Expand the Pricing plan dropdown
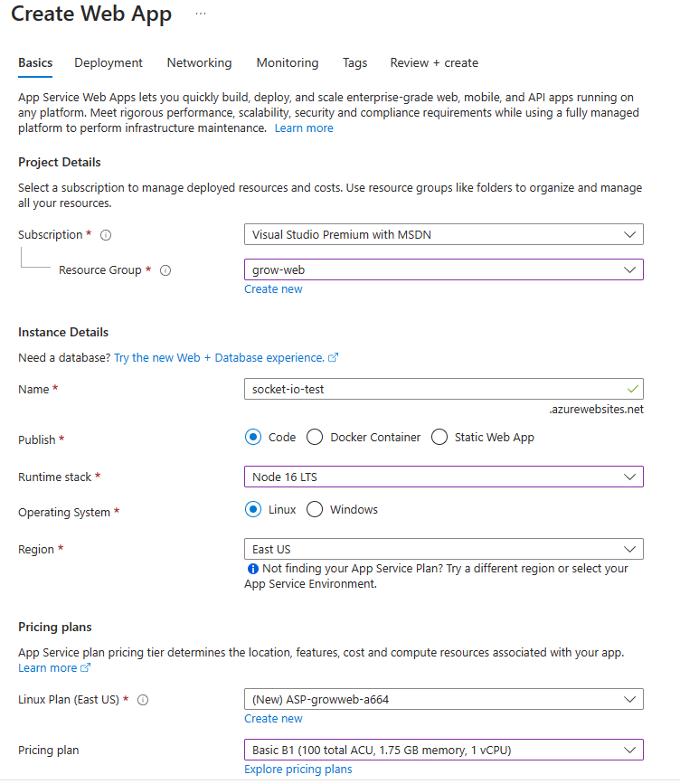Screen dimensions: 680x784 (443, 750)
